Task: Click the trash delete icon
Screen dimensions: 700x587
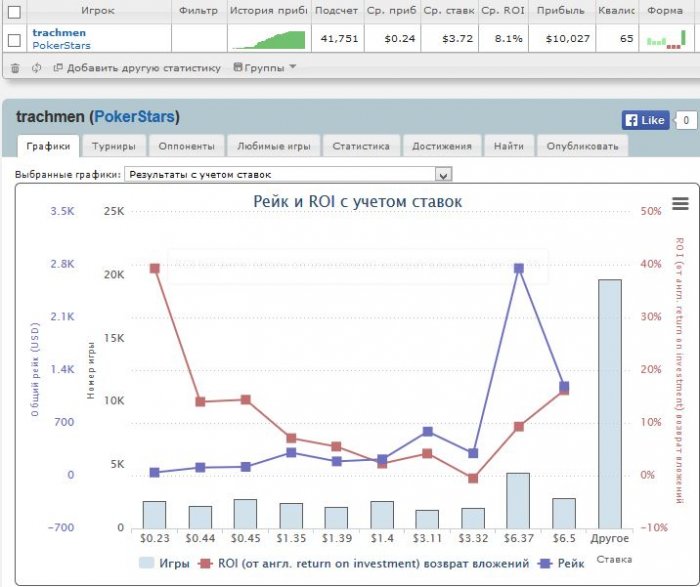Action: coord(15,68)
